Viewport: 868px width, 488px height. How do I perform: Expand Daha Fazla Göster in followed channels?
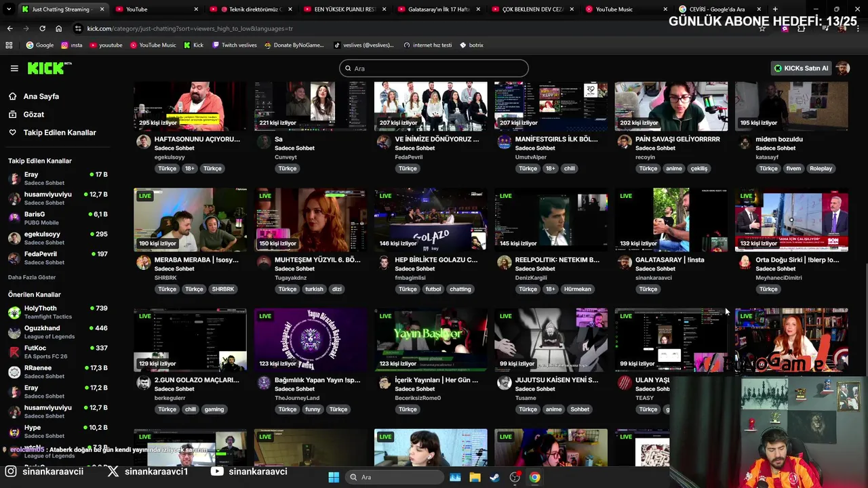click(x=32, y=277)
